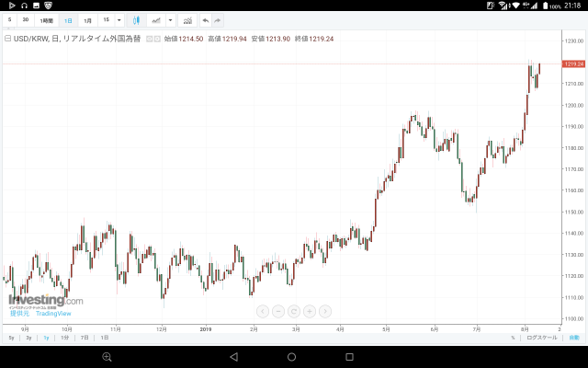588x368 pixels.
Task: Expand the time interval dropdown arrow
Action: coord(119,19)
